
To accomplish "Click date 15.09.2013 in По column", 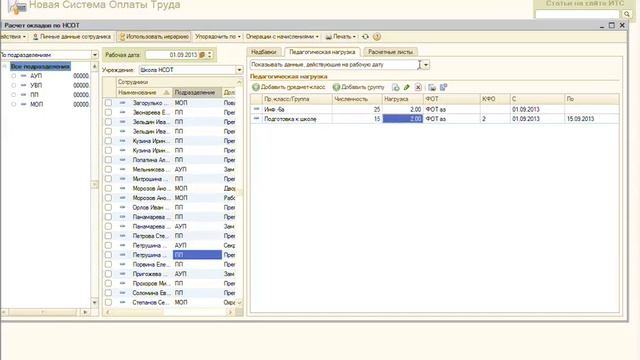I will tap(580, 119).
